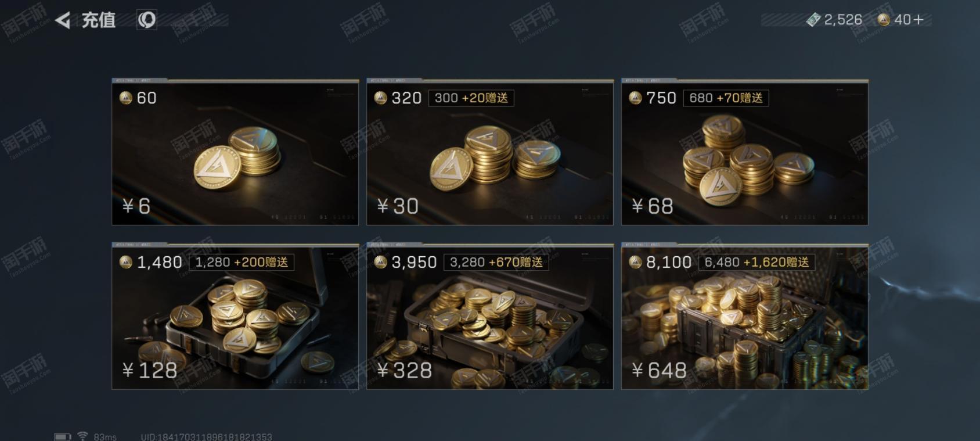Tap the voucher ticket icon showing 2,526
Image resolution: width=980 pixels, height=441 pixels.
(813, 20)
